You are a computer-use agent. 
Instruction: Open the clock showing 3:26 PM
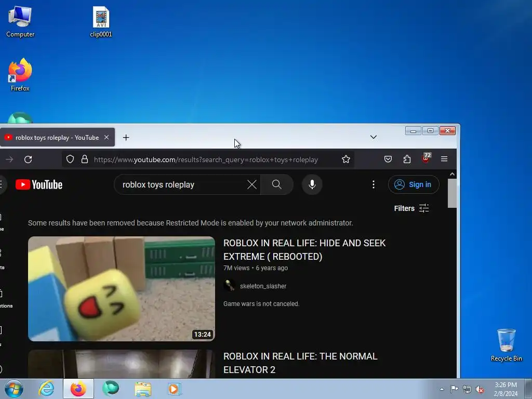tap(506, 389)
